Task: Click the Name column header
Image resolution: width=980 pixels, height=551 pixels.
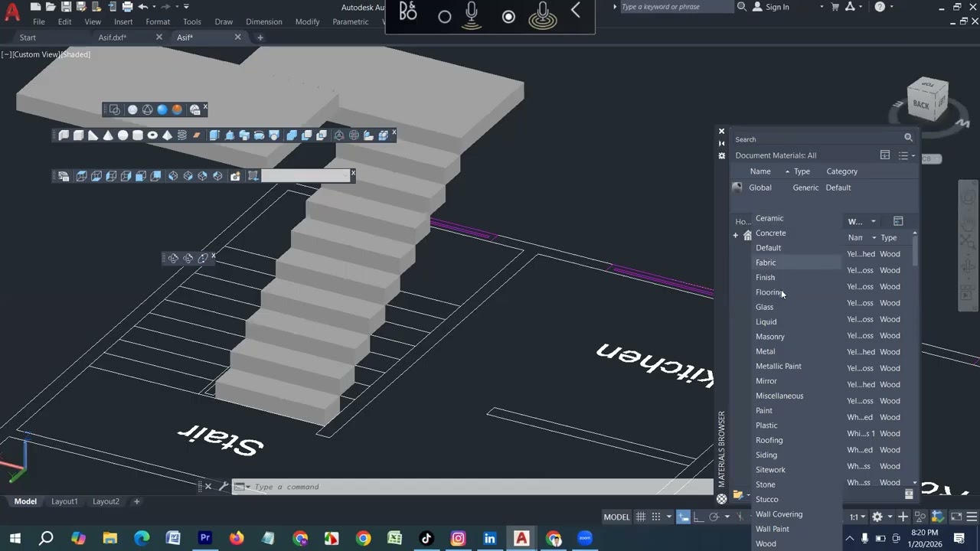Action: pyautogui.click(x=759, y=171)
